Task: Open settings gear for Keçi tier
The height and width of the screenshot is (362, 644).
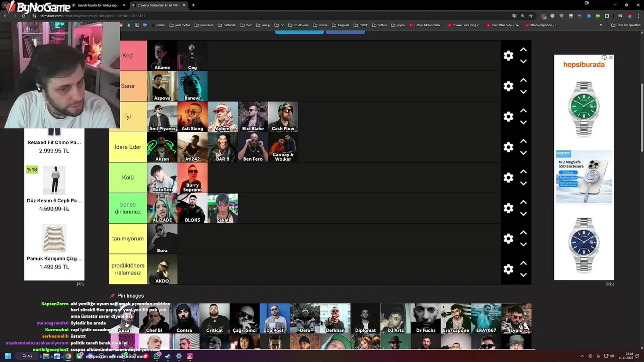Action: click(x=508, y=56)
